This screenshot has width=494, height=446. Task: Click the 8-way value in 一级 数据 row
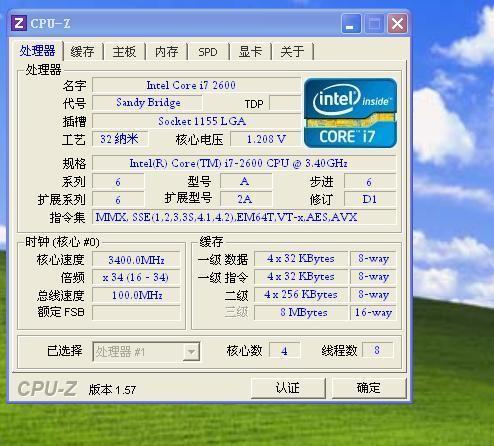pos(373,259)
